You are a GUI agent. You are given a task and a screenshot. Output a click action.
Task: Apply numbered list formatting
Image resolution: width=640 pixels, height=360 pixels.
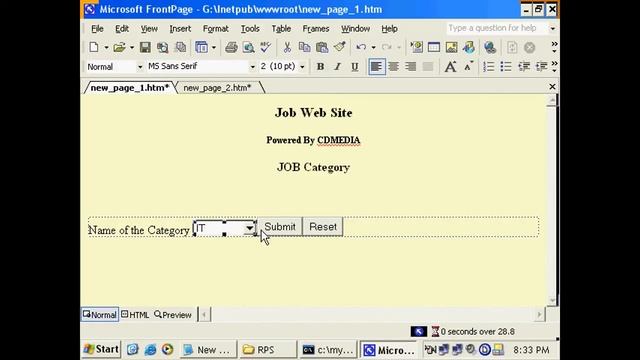point(489,67)
